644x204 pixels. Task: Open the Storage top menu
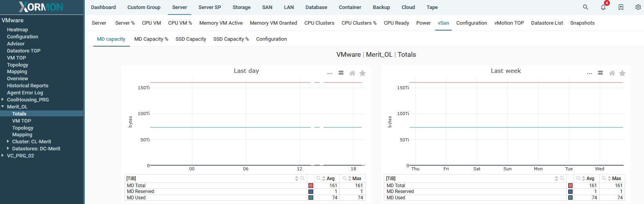pyautogui.click(x=241, y=7)
